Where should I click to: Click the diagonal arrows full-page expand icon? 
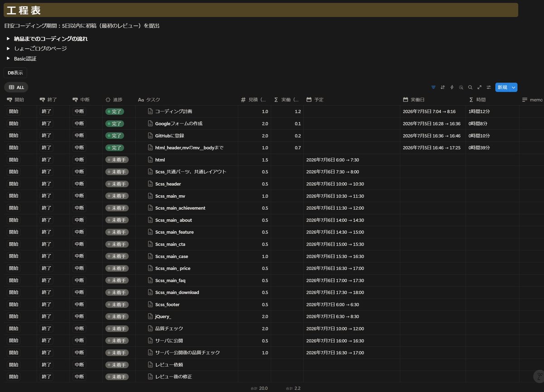click(x=479, y=87)
